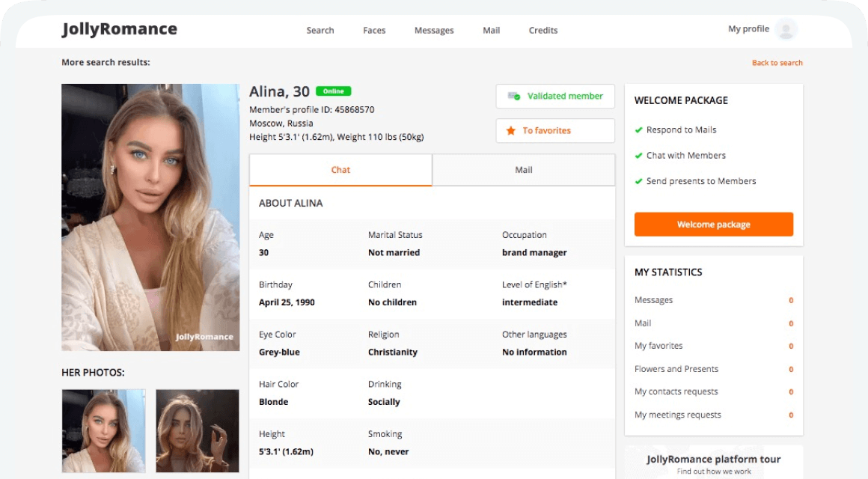The image size is (868, 479).
Task: Open My favorites in My Statistics
Action: 658,346
